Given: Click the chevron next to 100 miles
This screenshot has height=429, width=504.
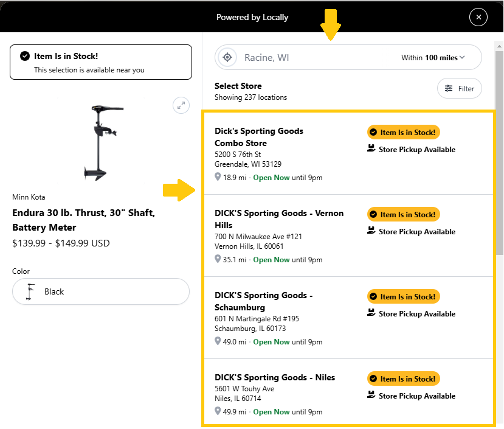Looking at the screenshot, I should click(462, 57).
